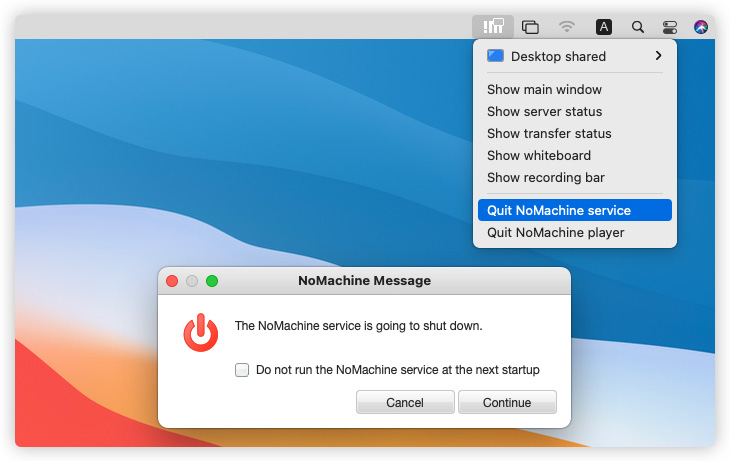Select Show main window

(544, 89)
